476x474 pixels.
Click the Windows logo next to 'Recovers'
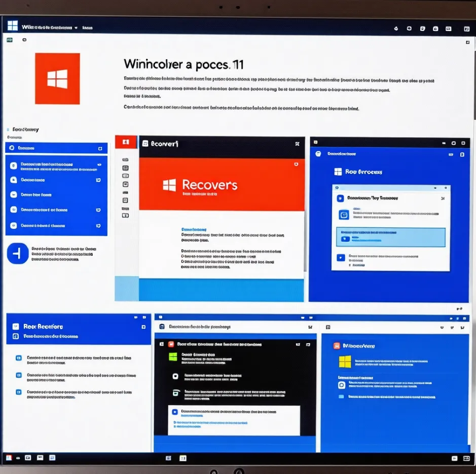169,185
